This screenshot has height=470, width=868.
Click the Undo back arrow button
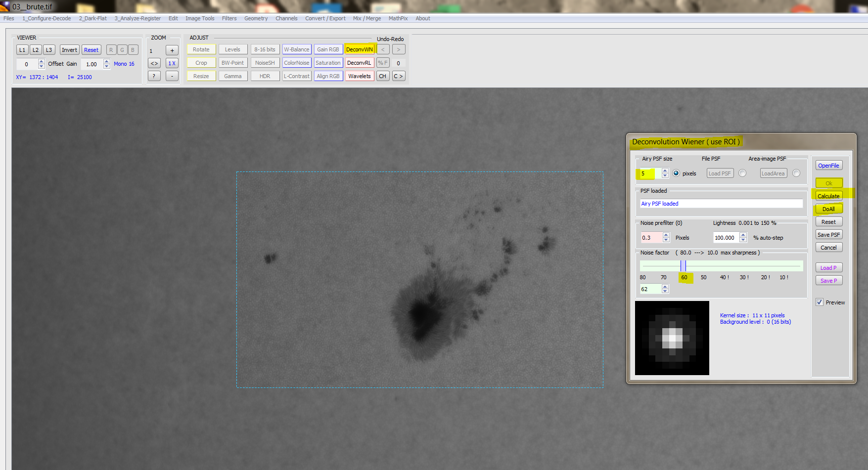tap(383, 49)
